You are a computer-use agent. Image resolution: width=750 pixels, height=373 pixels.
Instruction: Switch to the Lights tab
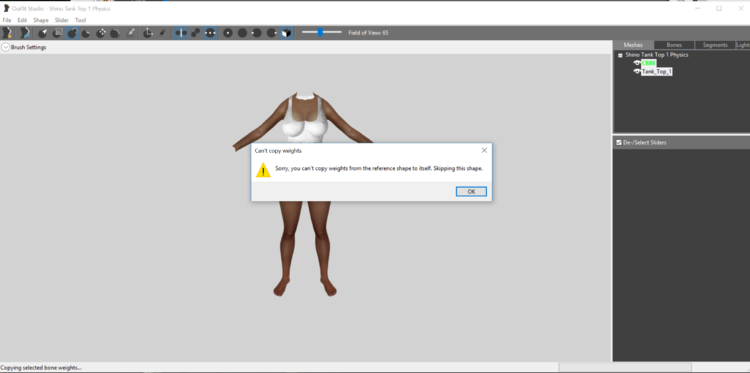[743, 45]
